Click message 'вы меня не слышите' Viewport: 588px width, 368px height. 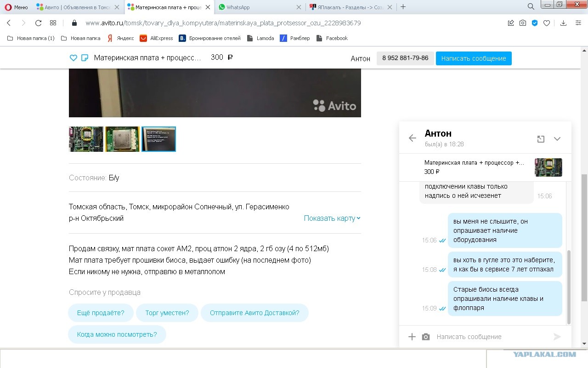coord(505,230)
